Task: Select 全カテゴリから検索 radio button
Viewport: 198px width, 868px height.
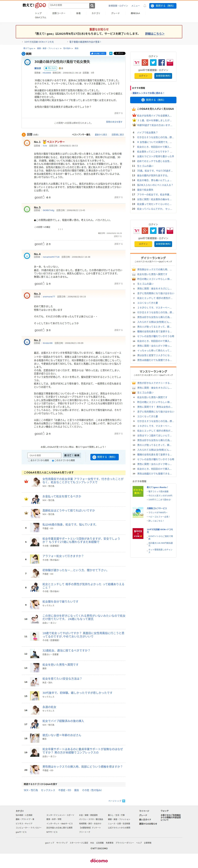Action: (29, 460)
